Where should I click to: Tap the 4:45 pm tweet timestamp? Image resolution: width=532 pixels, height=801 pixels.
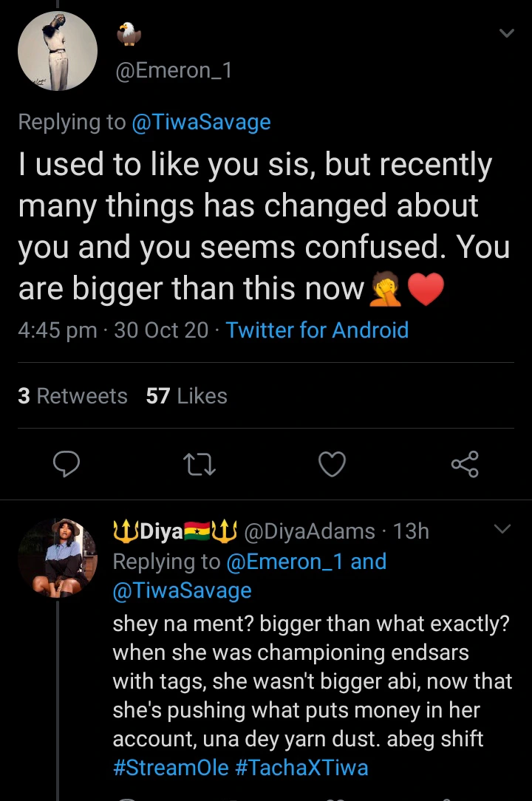(x=57, y=330)
